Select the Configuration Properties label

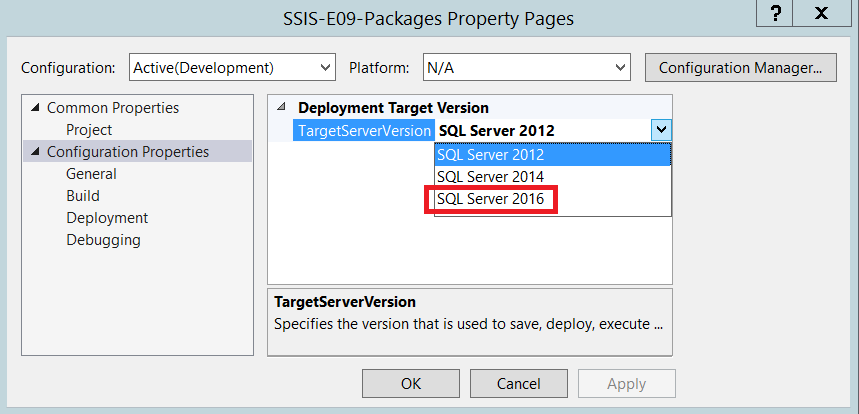coord(128,152)
